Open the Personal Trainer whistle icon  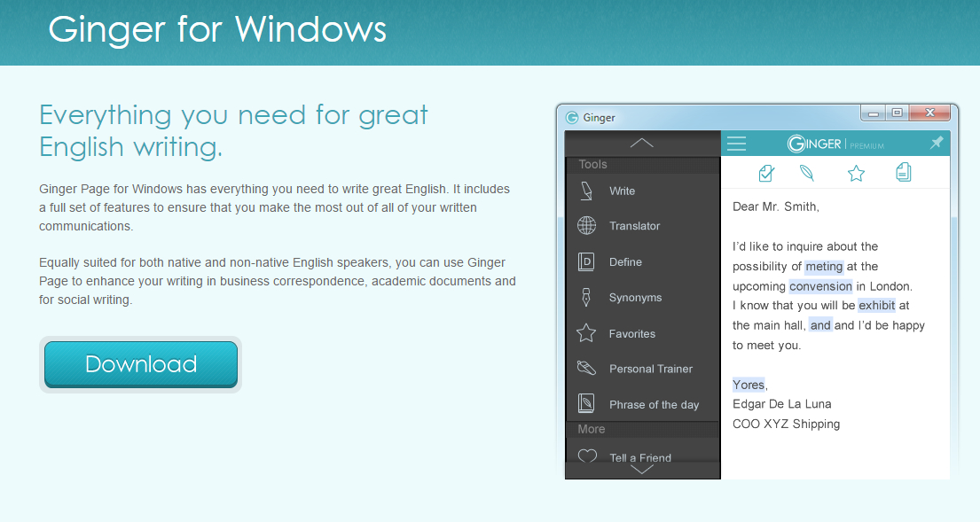[586, 369]
